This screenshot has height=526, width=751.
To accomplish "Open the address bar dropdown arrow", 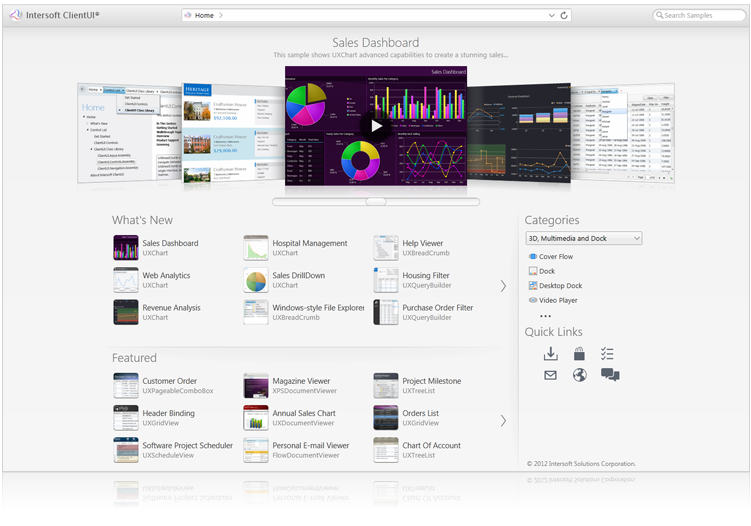I will 551,15.
